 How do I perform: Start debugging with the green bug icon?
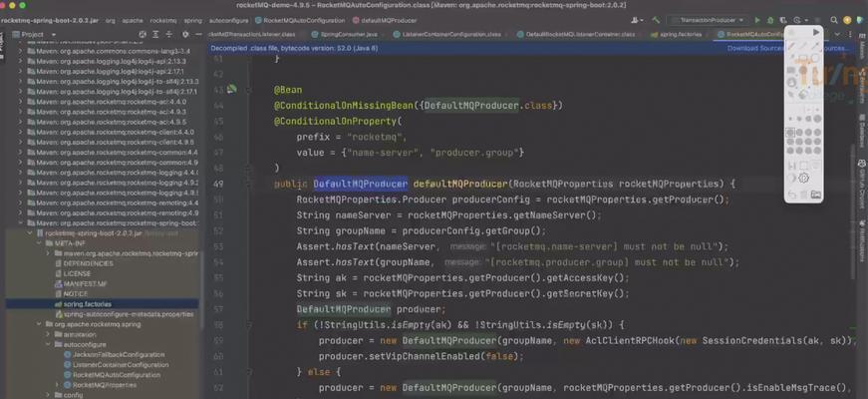770,20
